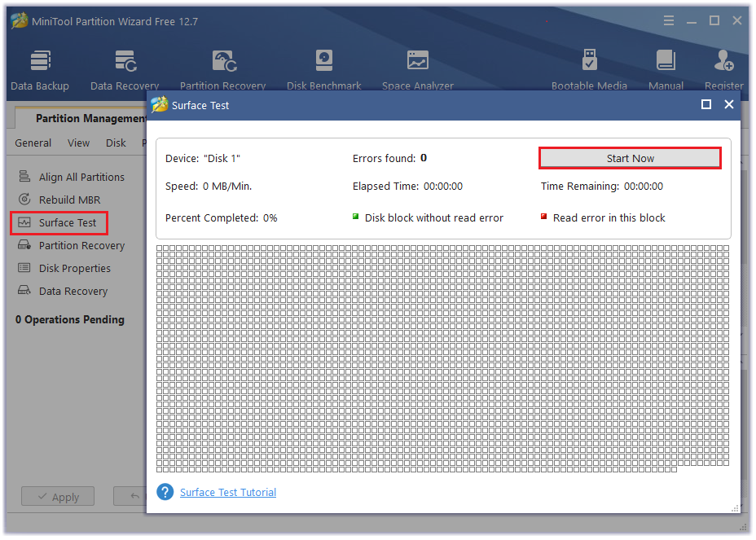This screenshot has height=540, width=756.
Task: Open the Manual icon
Action: 666,61
